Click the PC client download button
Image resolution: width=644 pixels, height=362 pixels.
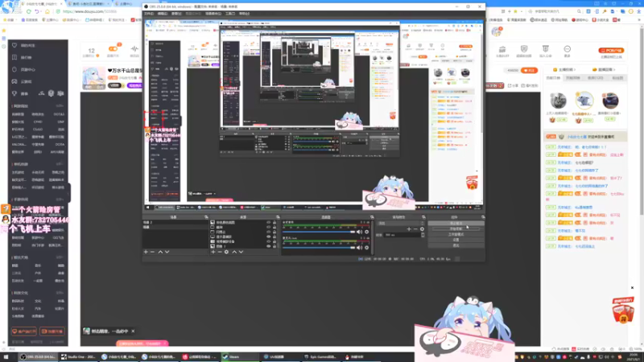(x=611, y=51)
